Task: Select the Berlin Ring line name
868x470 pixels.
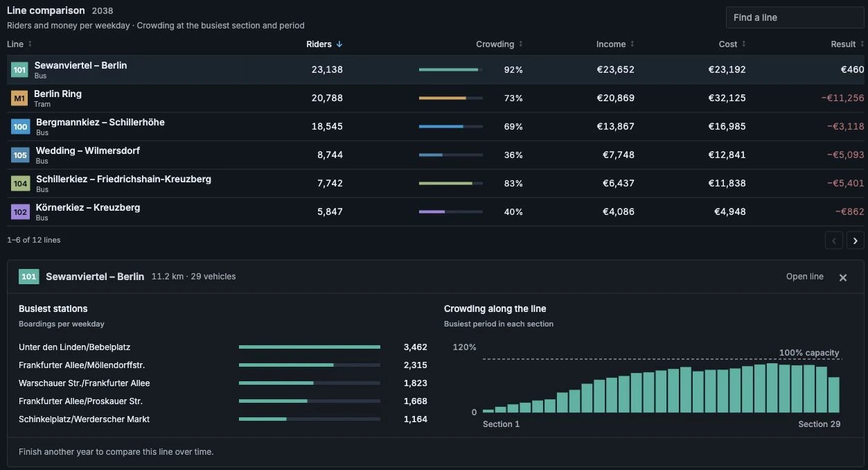Action: [57, 94]
